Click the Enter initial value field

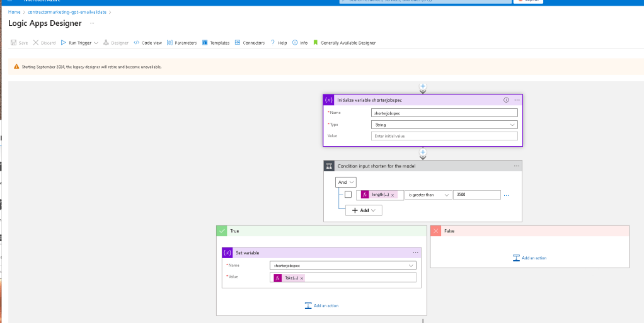click(444, 136)
